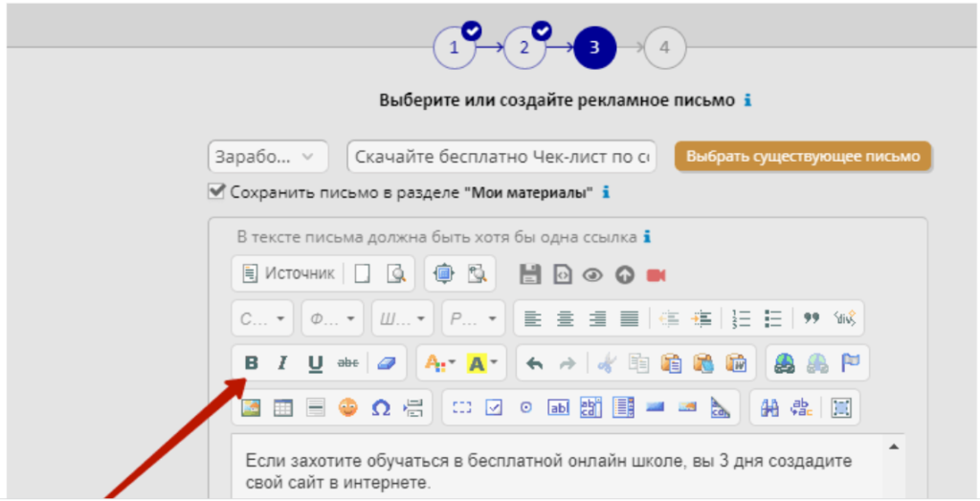Click the Undo arrow
This screenshot has height=501, width=980.
click(x=534, y=363)
